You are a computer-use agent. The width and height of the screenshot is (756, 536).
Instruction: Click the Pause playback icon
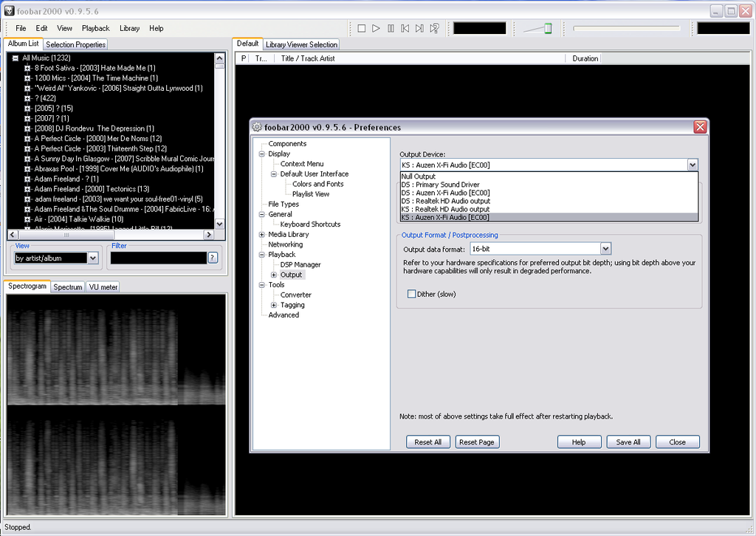[391, 29]
